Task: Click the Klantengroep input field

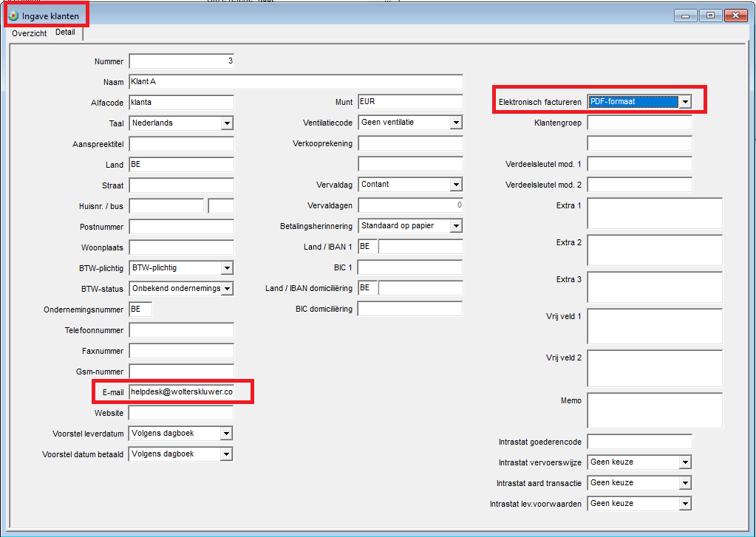Action: (639, 123)
